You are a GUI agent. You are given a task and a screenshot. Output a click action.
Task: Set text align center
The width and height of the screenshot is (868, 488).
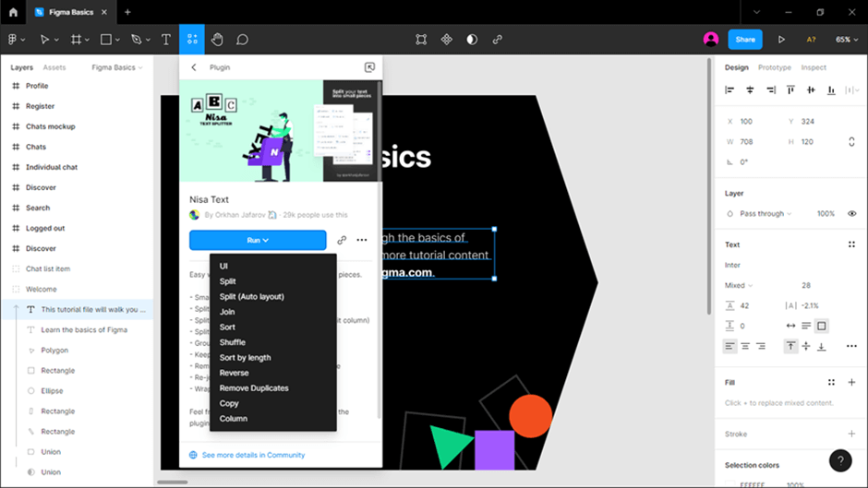point(745,346)
